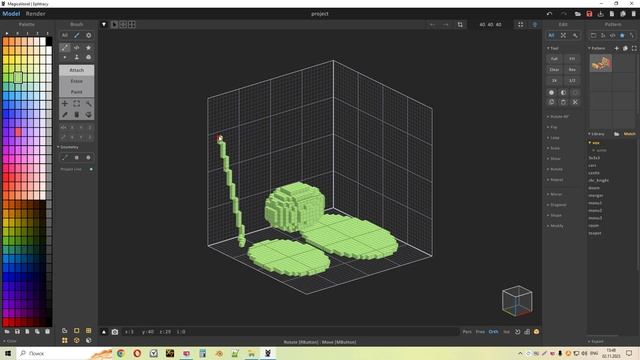Collapse the Geometry section
The image size is (640, 360).
68,147
